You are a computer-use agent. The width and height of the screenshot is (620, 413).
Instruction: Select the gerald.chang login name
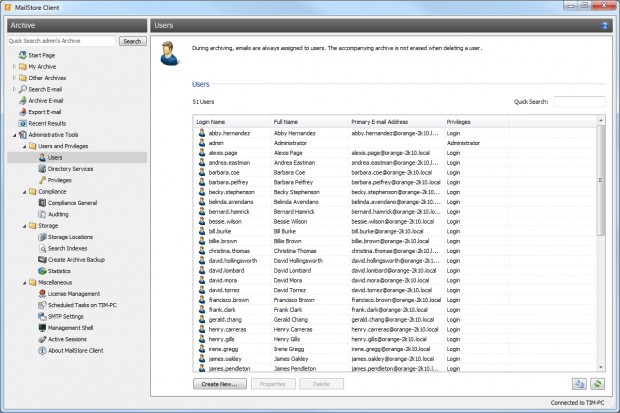point(225,320)
